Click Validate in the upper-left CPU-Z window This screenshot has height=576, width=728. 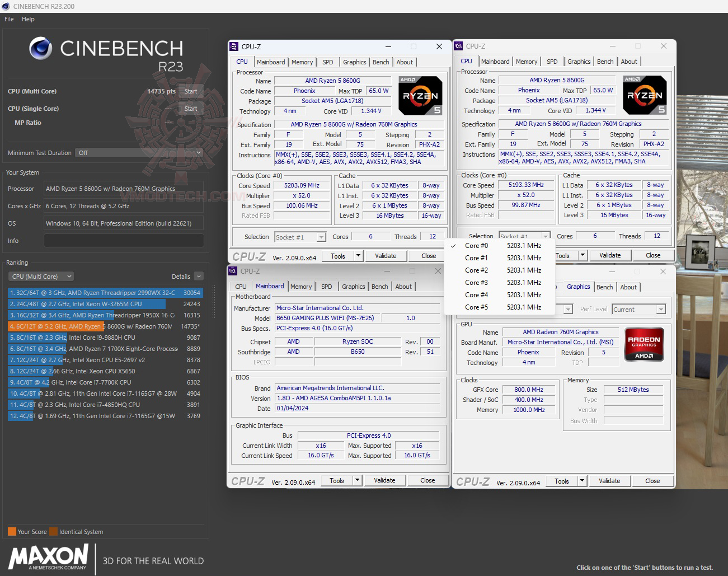[x=386, y=256]
